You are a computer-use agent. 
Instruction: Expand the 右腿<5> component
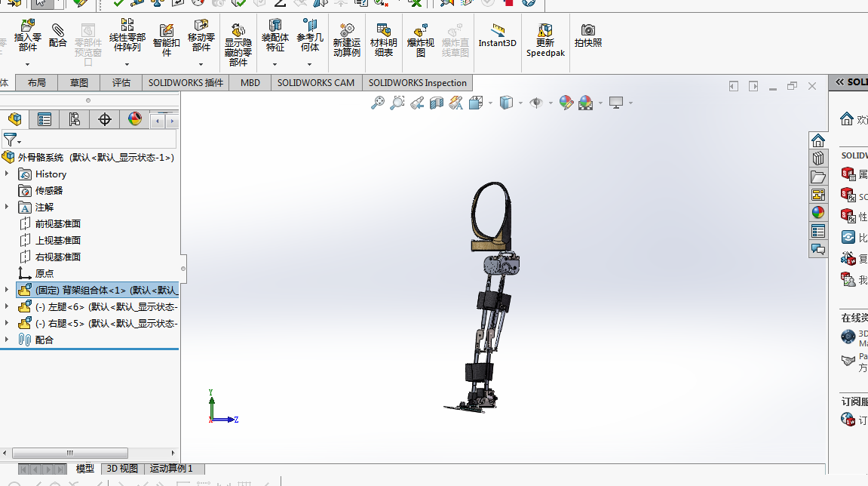click(7, 323)
